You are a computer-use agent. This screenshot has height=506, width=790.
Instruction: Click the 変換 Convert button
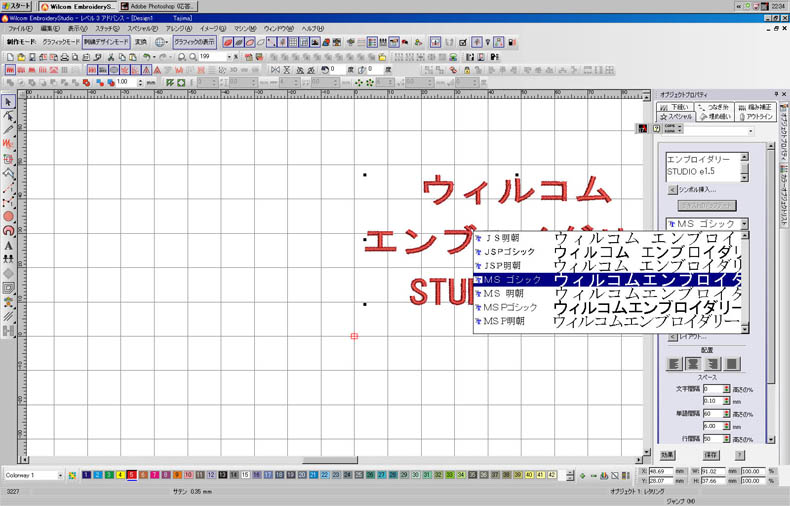pyautogui.click(x=141, y=42)
